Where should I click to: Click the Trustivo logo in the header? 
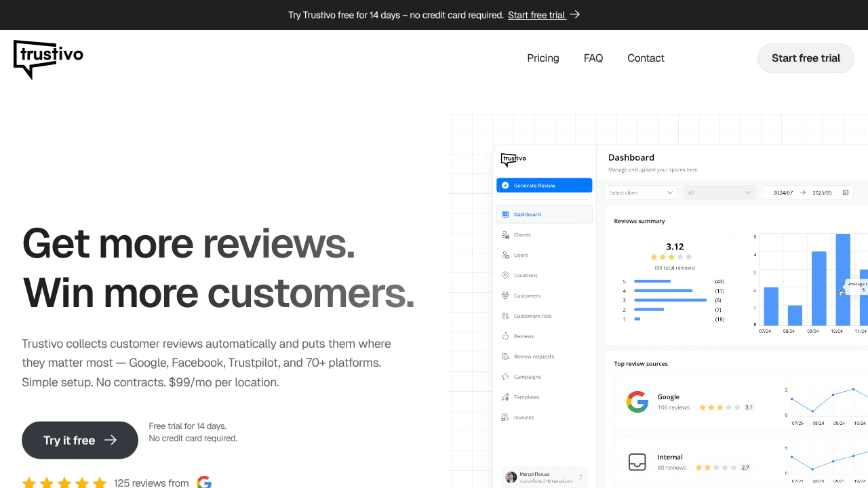[48, 60]
